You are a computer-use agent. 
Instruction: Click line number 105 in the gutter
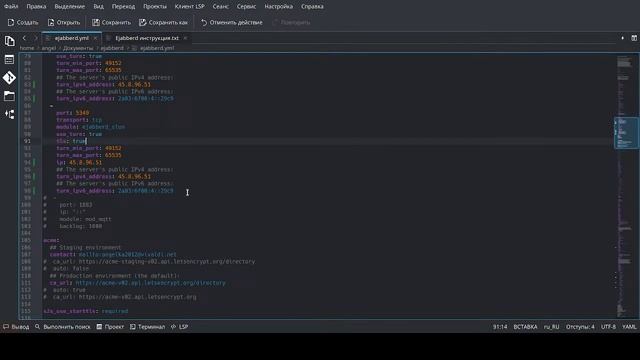click(x=26, y=240)
